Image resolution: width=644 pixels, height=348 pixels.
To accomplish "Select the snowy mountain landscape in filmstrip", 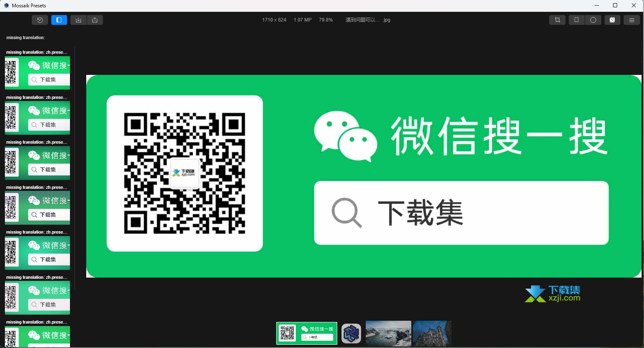I will (x=389, y=334).
